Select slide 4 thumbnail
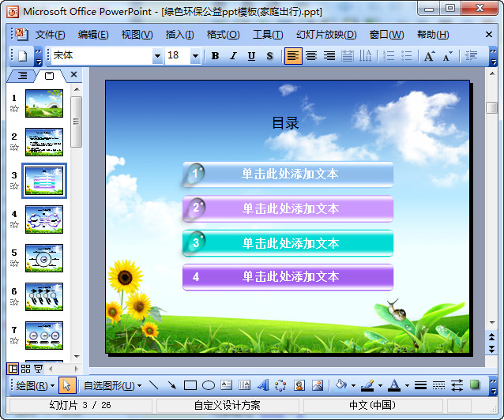 44,219
